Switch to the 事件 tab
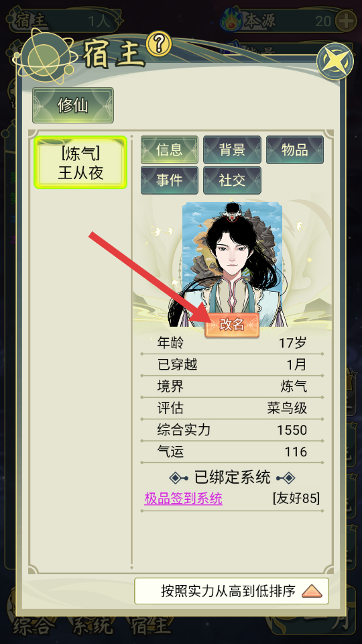The image size is (362, 644). point(170,180)
